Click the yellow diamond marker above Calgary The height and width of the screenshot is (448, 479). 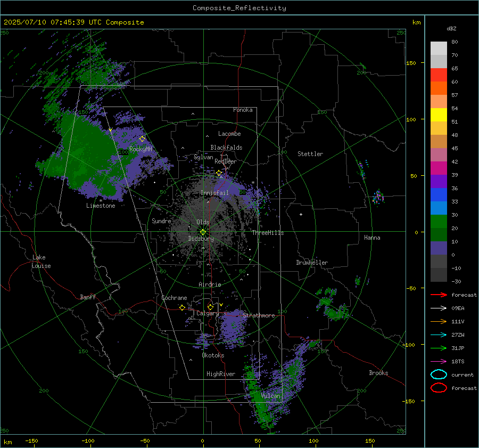210,307
